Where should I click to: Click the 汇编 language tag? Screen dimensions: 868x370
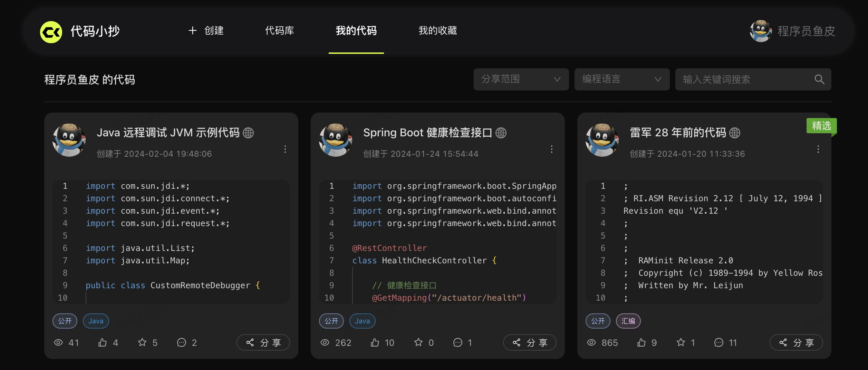[628, 321]
